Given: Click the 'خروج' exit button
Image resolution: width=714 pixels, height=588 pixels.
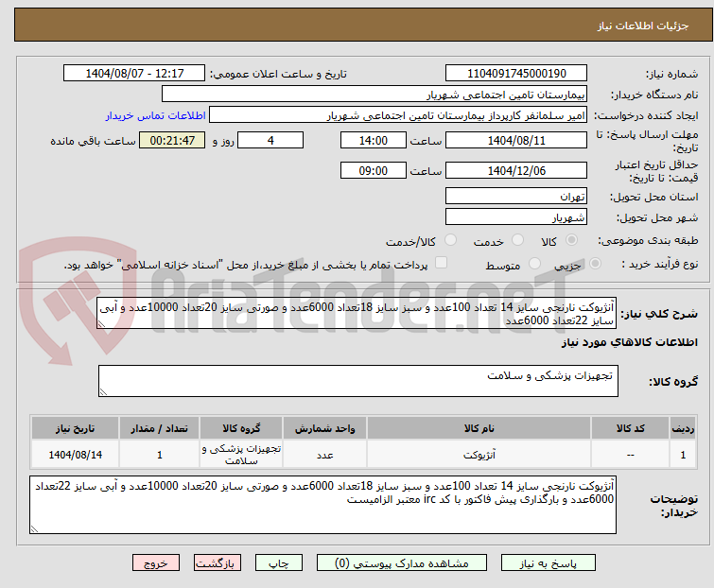Looking at the screenshot, I should (x=155, y=562).
